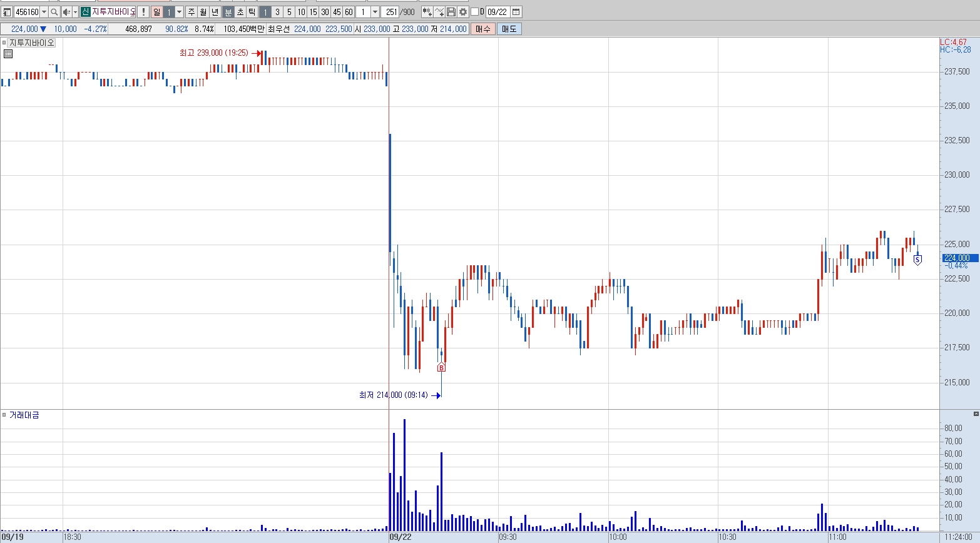Click the 지투지바이오 chart legend label
Image resolution: width=980 pixels, height=543 pixels.
coord(32,43)
